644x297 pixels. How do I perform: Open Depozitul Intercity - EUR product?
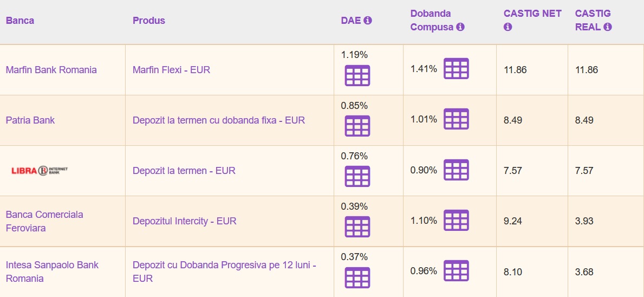coord(185,221)
